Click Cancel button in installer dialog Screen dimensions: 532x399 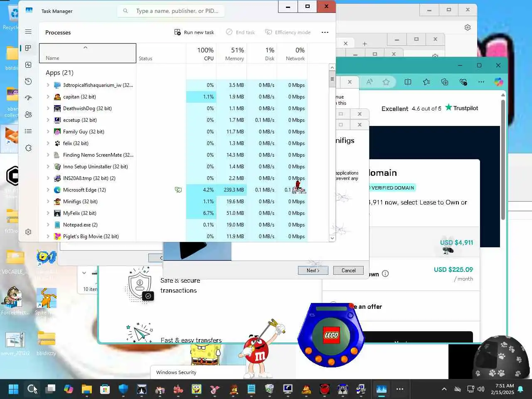point(348,271)
